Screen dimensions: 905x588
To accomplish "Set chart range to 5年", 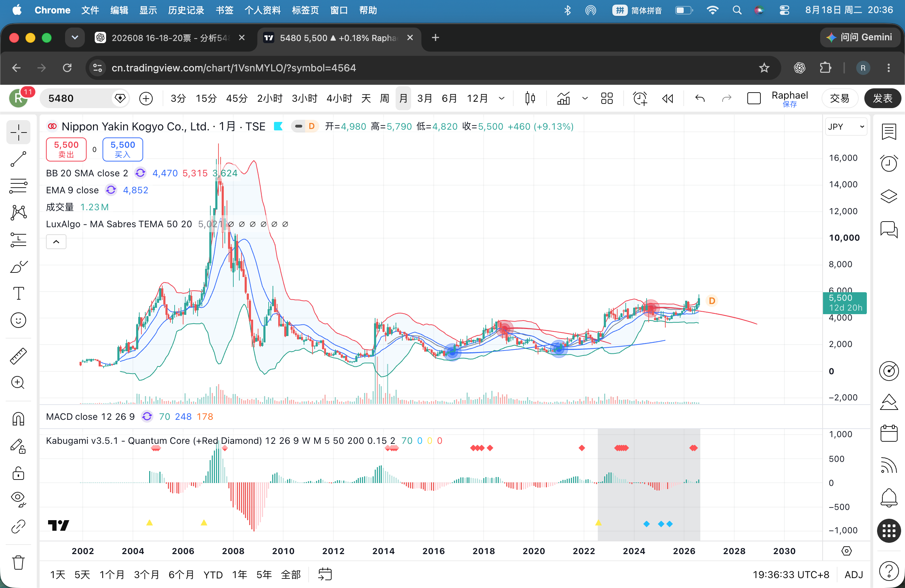I will click(x=264, y=574).
